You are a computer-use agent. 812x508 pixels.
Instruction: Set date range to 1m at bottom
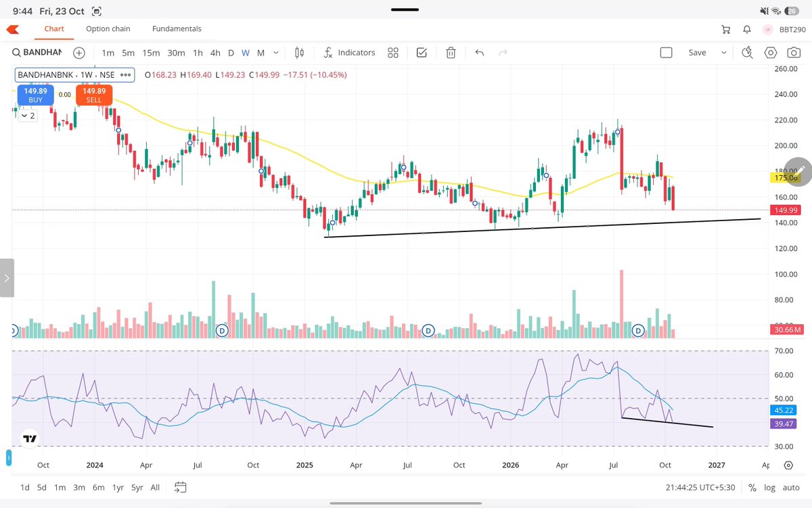click(60, 487)
